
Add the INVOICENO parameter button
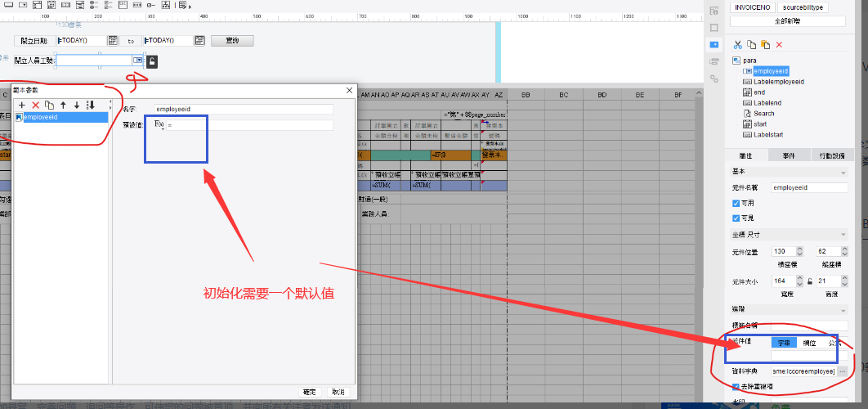[x=752, y=7]
